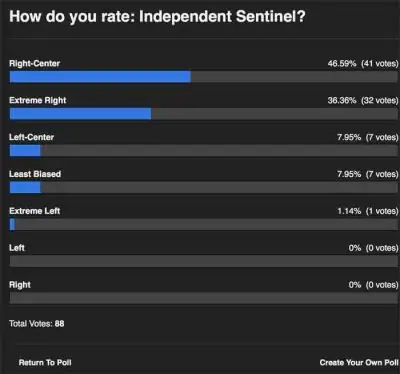Open the Create Your Own Poll link

click(x=359, y=362)
